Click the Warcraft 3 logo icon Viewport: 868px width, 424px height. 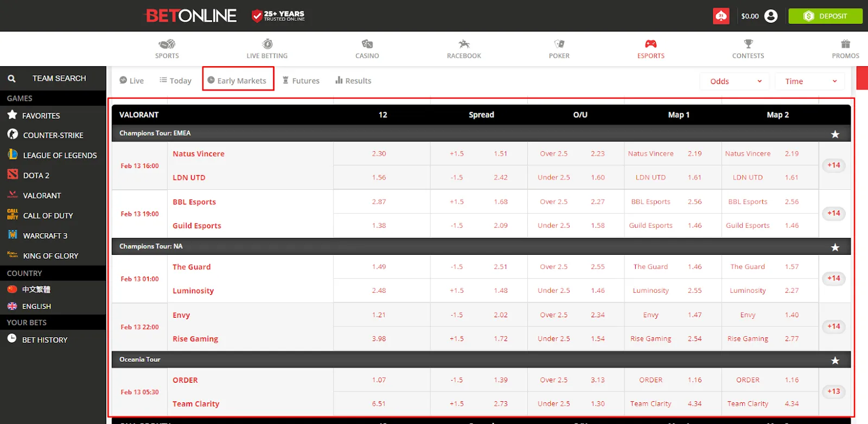click(12, 235)
